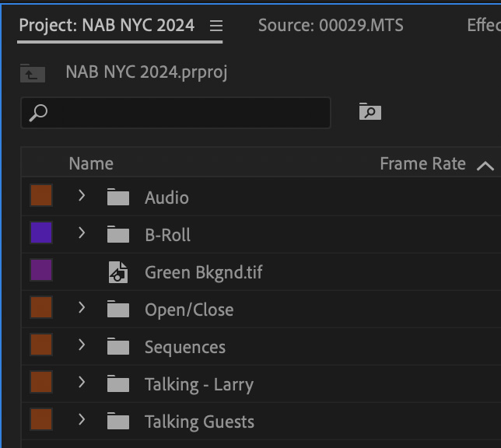Click the Audio bin label color swatch
Screen dimensions: 501x448
point(41,195)
